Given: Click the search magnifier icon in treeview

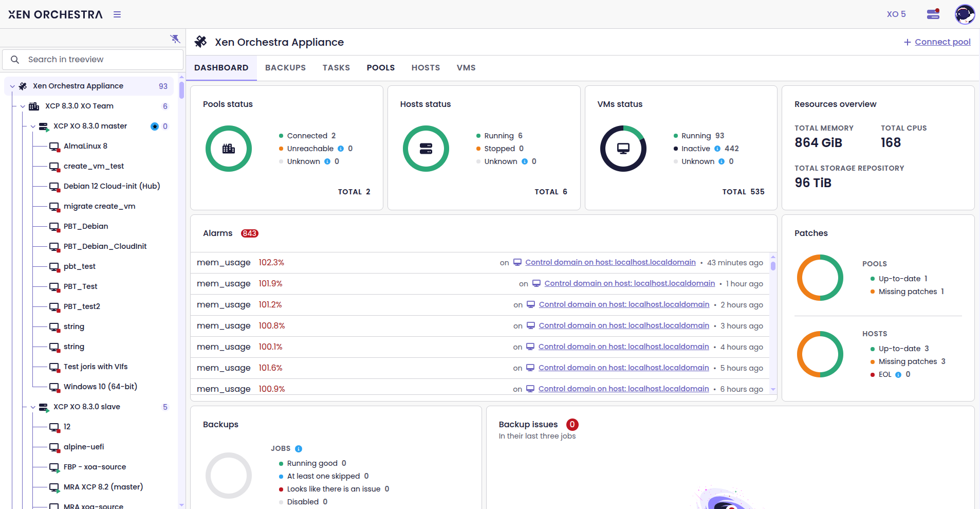Looking at the screenshot, I should pos(15,60).
